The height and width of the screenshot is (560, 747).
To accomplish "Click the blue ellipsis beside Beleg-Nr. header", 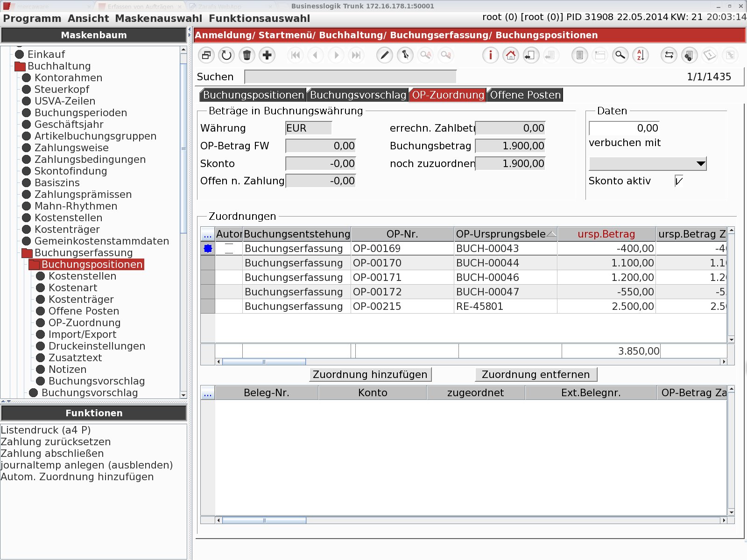I will tap(208, 393).
